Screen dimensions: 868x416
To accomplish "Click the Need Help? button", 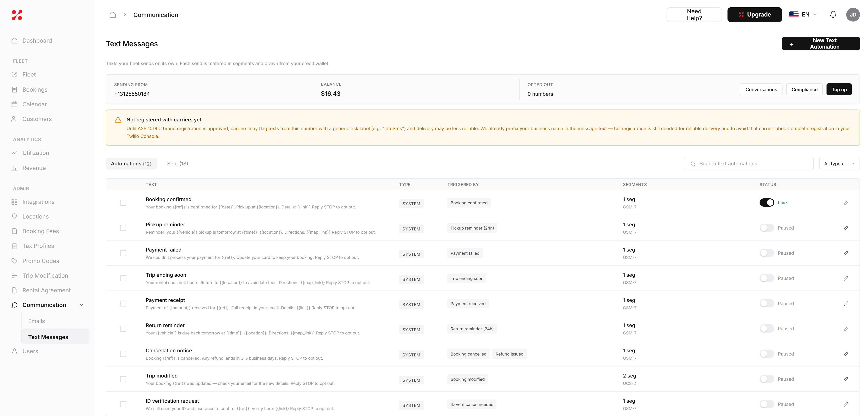I will 694,14.
